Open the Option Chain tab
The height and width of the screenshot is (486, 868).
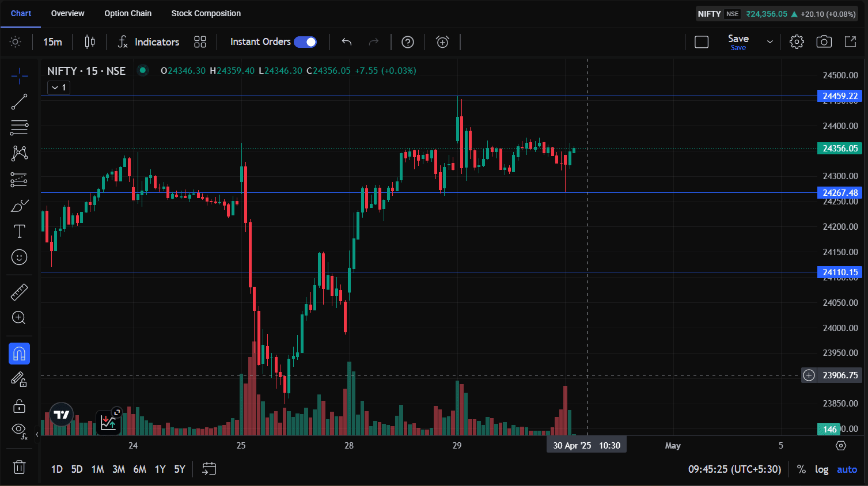[x=128, y=13]
